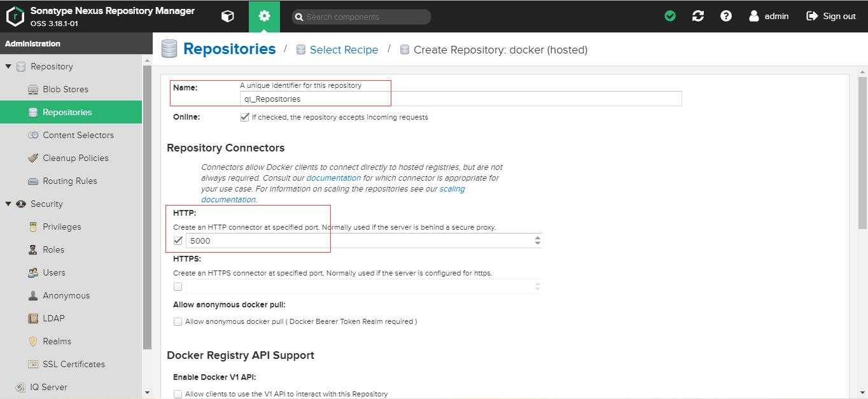Viewport: 868px width, 399px height.
Task: Click the Privileges medal icon
Action: click(x=33, y=227)
